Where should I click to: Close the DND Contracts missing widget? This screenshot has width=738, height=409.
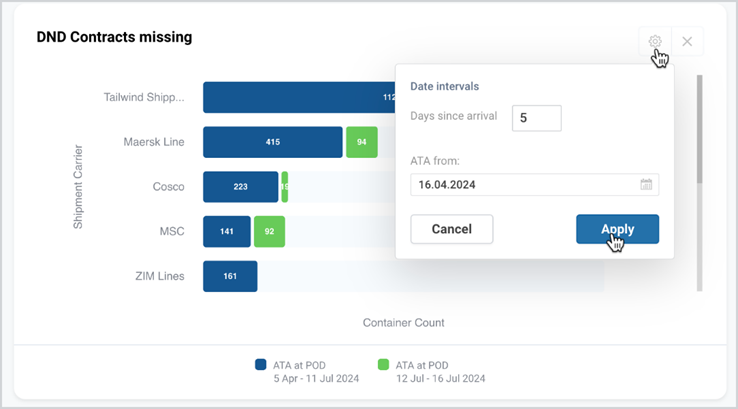687,41
